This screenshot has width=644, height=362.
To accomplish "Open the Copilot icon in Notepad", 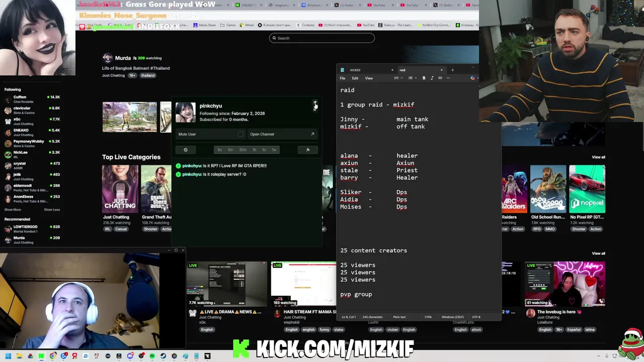I will click(472, 78).
